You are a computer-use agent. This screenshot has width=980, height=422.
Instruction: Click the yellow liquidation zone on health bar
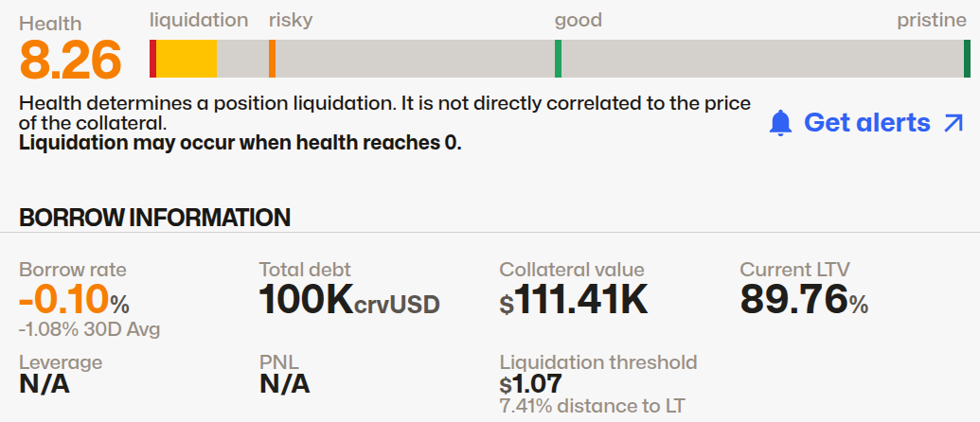[187, 59]
